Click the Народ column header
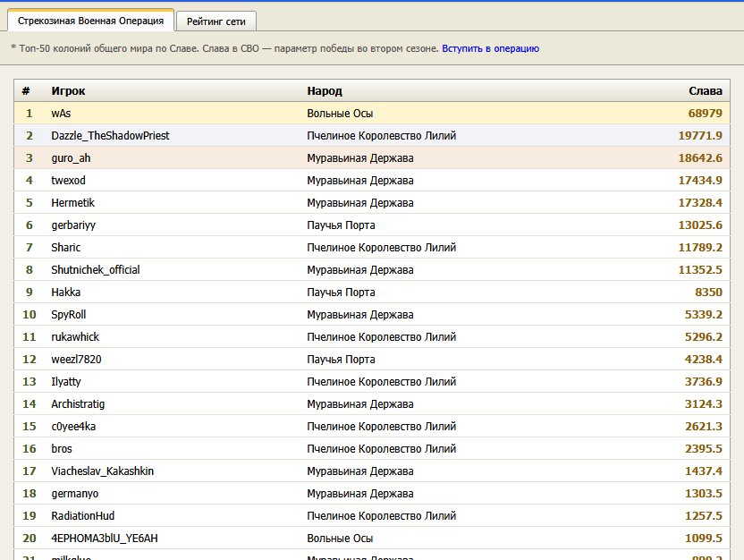744x560 pixels. click(325, 90)
